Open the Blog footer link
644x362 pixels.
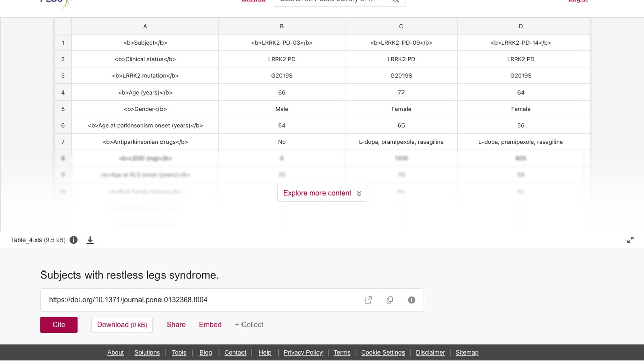point(206,353)
